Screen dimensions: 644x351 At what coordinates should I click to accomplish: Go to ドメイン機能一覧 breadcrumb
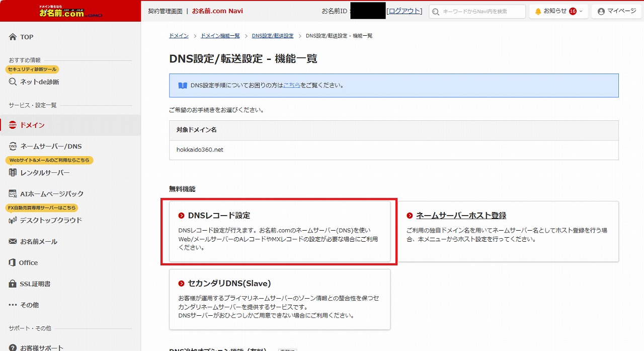pyautogui.click(x=220, y=36)
